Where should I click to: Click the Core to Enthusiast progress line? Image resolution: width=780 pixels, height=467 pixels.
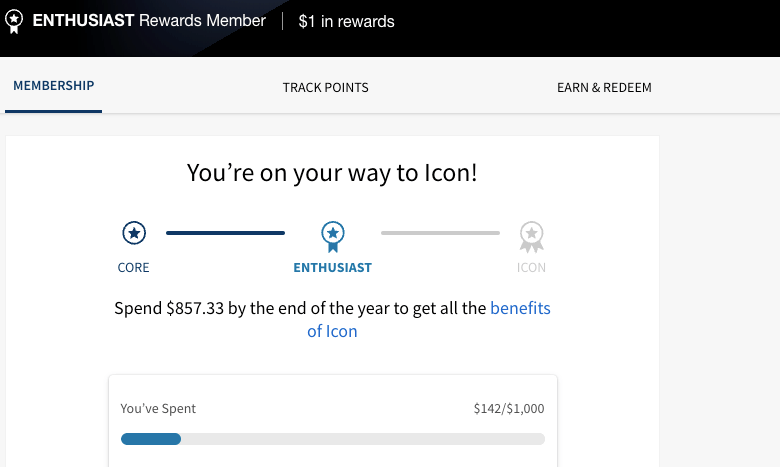[x=225, y=233]
